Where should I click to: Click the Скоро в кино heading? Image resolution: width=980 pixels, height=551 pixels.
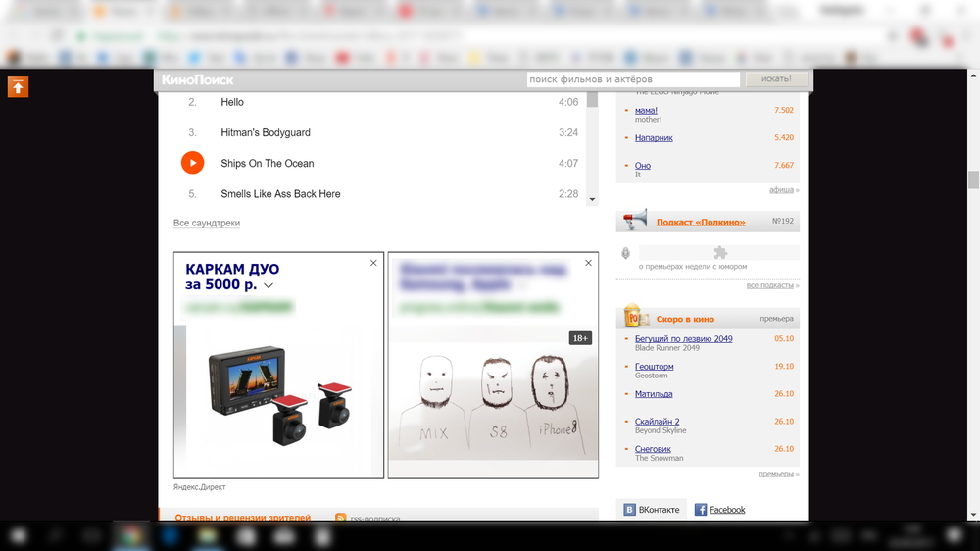tap(685, 319)
